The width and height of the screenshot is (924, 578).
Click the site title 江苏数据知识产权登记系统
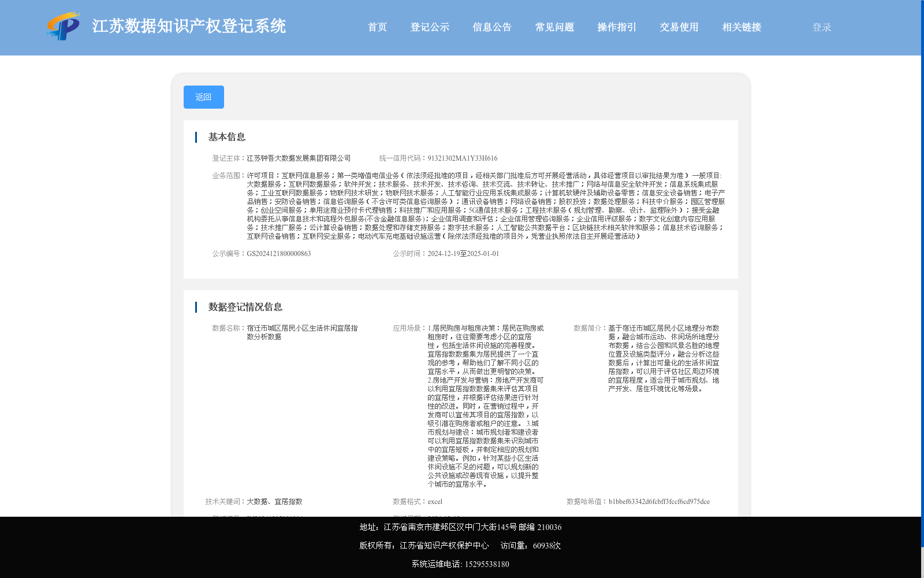point(189,26)
